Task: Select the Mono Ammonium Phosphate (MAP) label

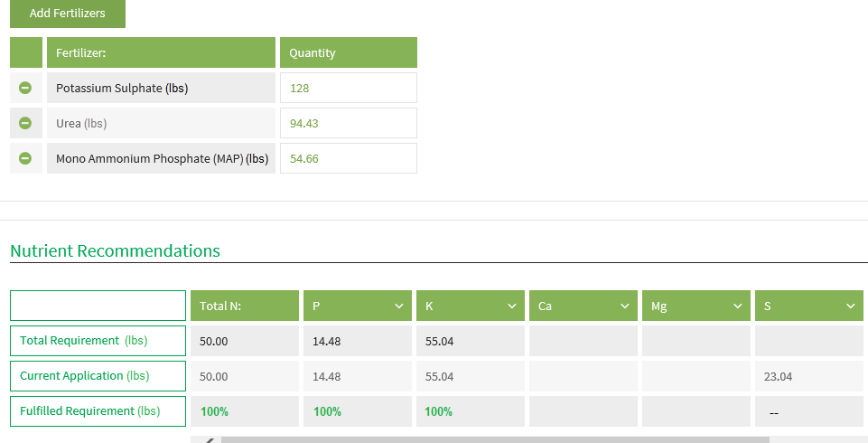Action: pyautogui.click(x=163, y=159)
